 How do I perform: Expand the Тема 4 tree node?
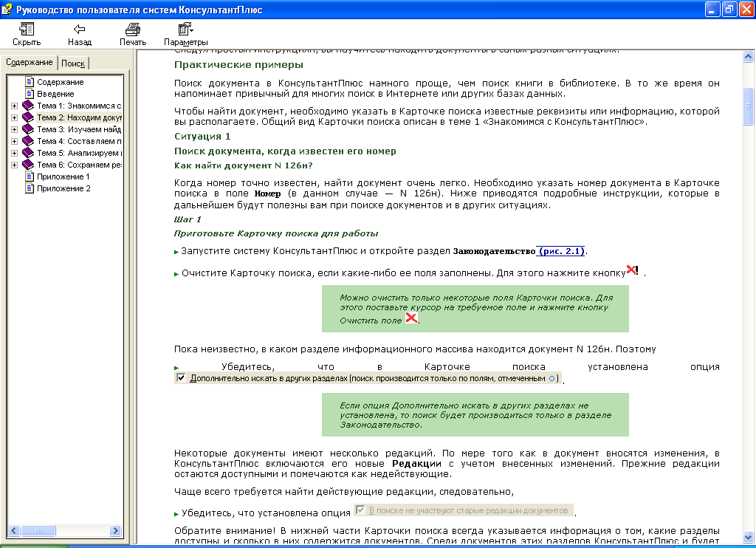[15, 141]
